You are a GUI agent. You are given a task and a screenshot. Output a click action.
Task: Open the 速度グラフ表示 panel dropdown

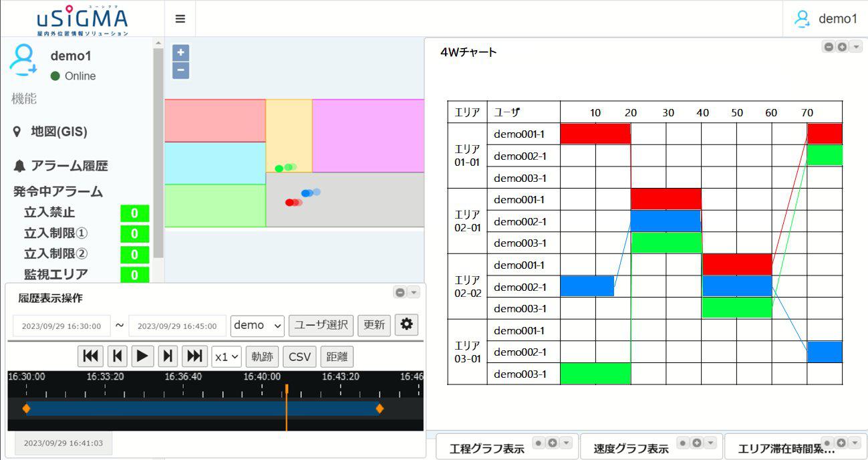coord(710,443)
